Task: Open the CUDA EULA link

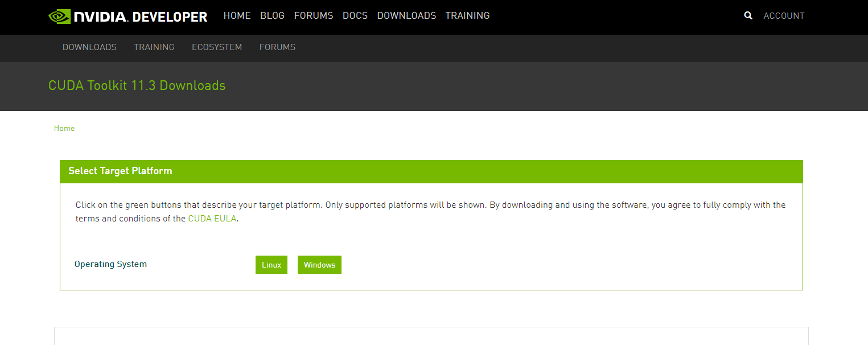Action: [212, 219]
